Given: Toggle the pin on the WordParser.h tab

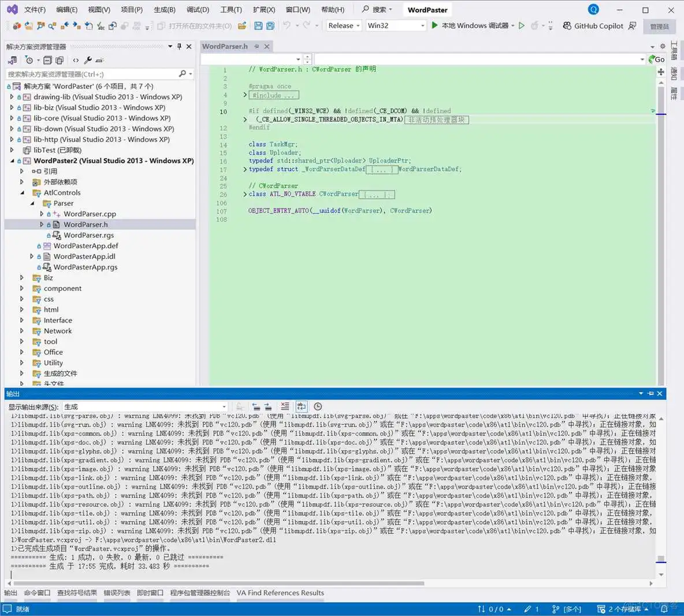Looking at the screenshot, I should [256, 46].
